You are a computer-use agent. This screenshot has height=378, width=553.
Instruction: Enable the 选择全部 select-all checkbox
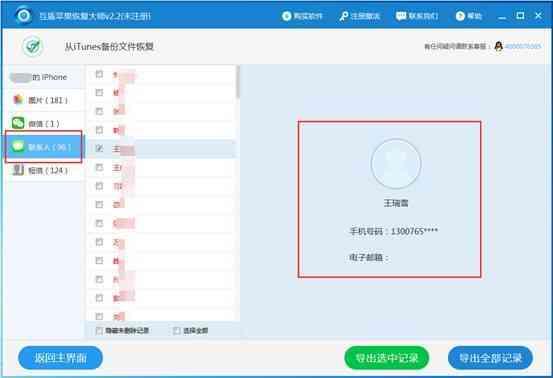pyautogui.click(x=177, y=331)
